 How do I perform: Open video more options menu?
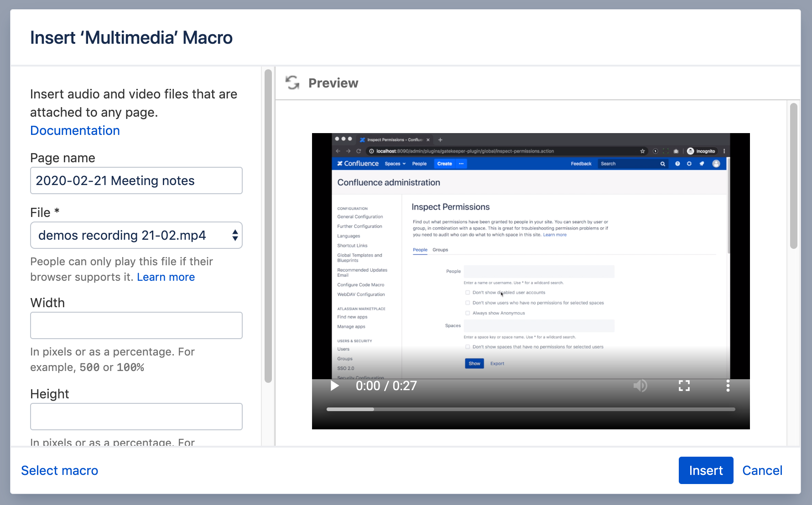point(728,386)
